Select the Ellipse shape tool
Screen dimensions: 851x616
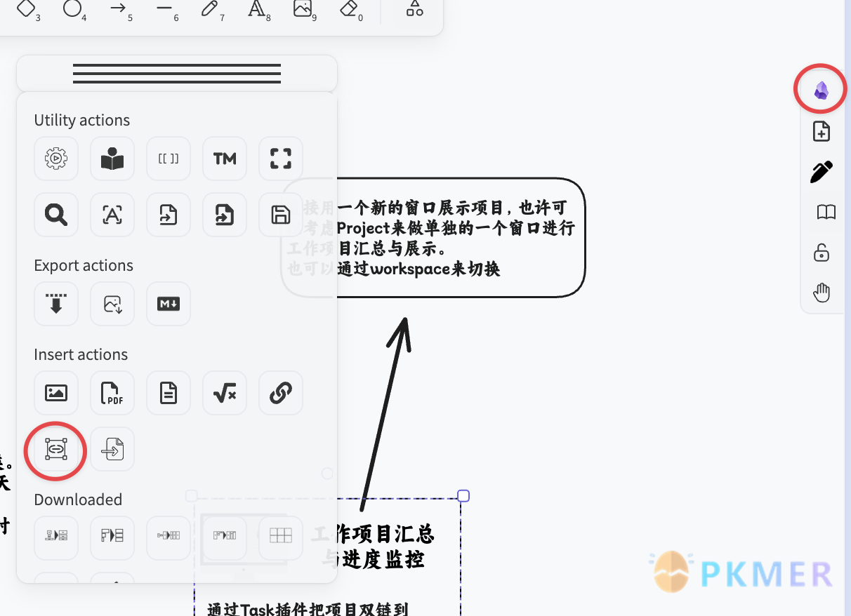click(72, 8)
